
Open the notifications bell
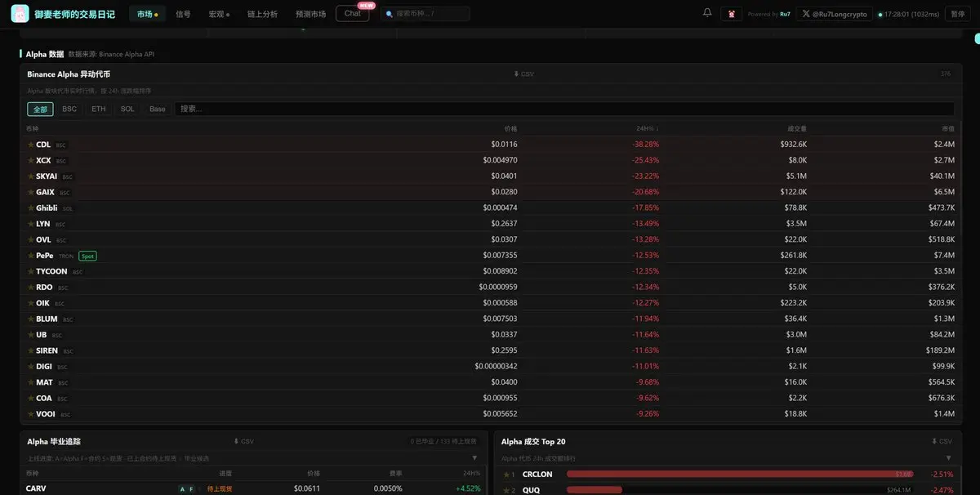pos(707,13)
